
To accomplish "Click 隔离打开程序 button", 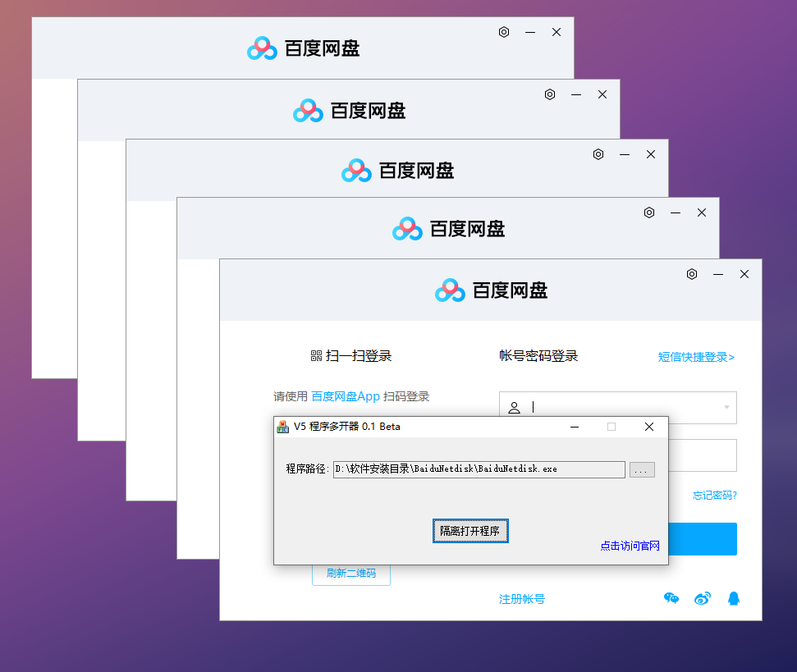I will (470, 531).
